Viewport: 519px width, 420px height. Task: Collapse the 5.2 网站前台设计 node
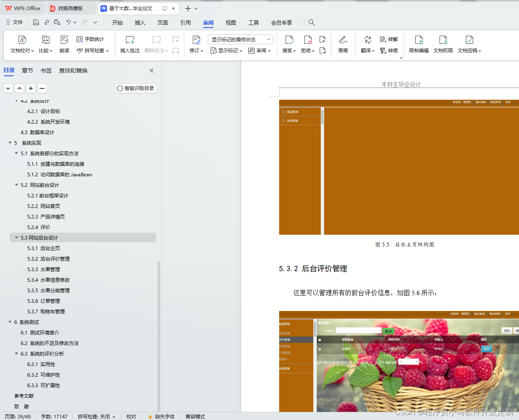coord(17,185)
